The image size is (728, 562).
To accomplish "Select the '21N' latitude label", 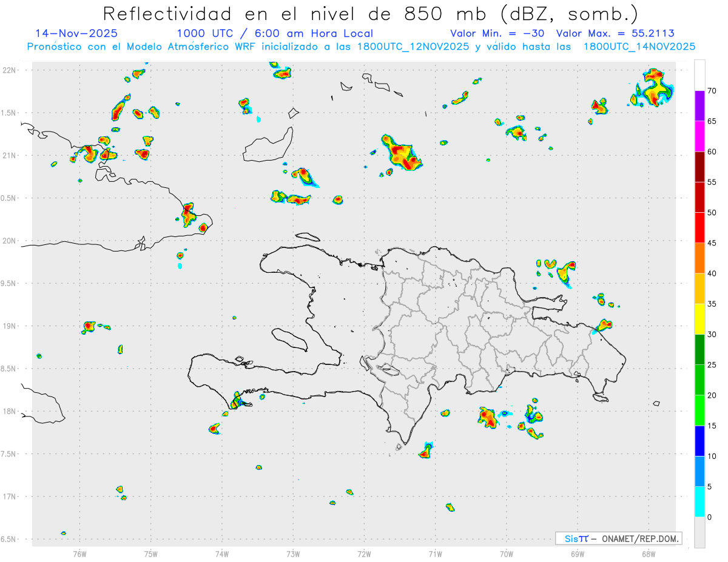I will pyautogui.click(x=10, y=156).
